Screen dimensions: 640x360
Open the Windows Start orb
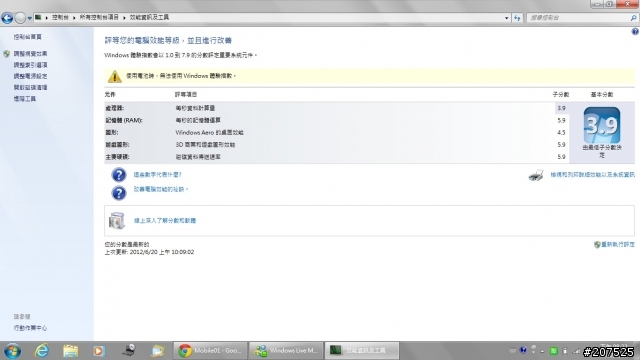tap(13, 351)
